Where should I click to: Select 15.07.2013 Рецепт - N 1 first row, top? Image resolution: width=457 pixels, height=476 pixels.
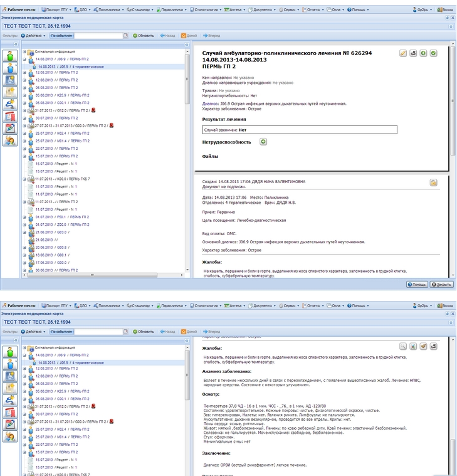tap(56, 164)
